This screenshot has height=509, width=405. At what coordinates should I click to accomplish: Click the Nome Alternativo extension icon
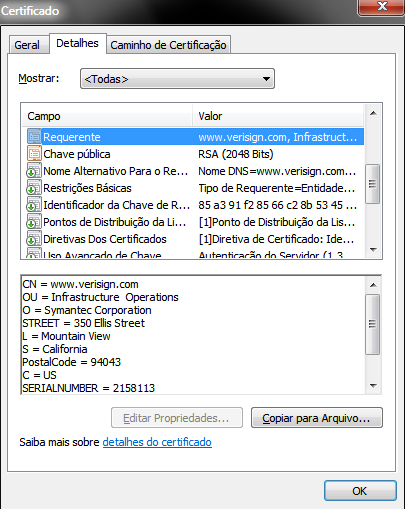point(34,171)
